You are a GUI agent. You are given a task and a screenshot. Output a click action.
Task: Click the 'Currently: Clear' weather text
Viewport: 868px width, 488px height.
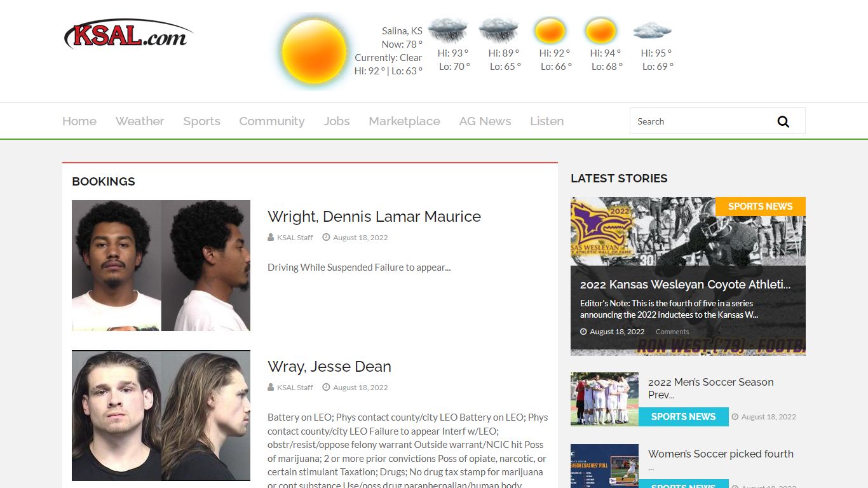pos(388,58)
